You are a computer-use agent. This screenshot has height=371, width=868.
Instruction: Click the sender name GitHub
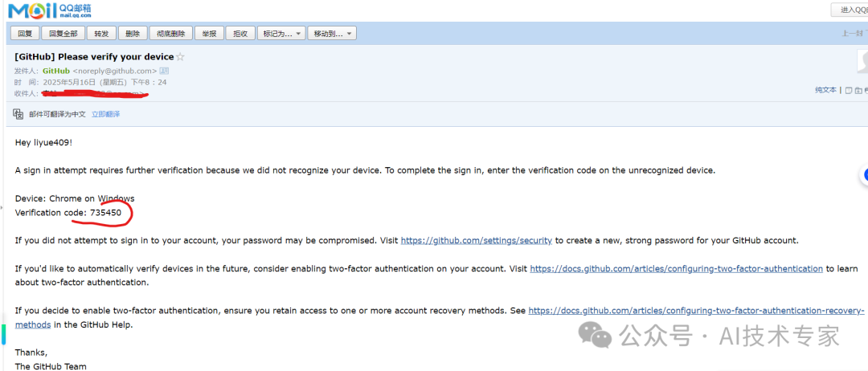56,71
